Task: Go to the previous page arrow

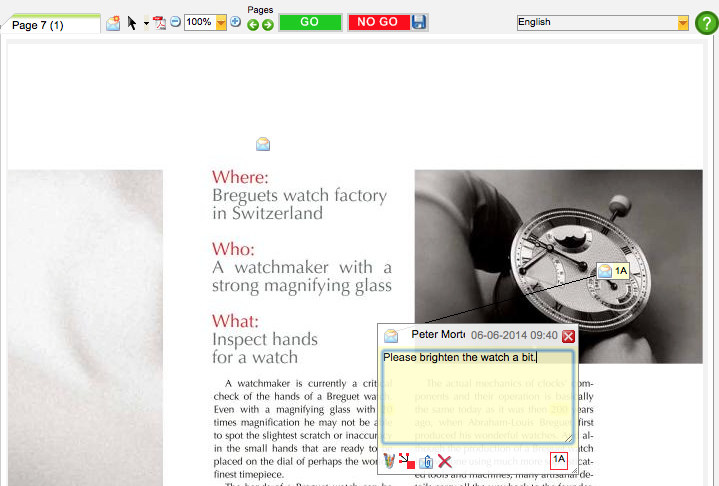Action: 253,25
